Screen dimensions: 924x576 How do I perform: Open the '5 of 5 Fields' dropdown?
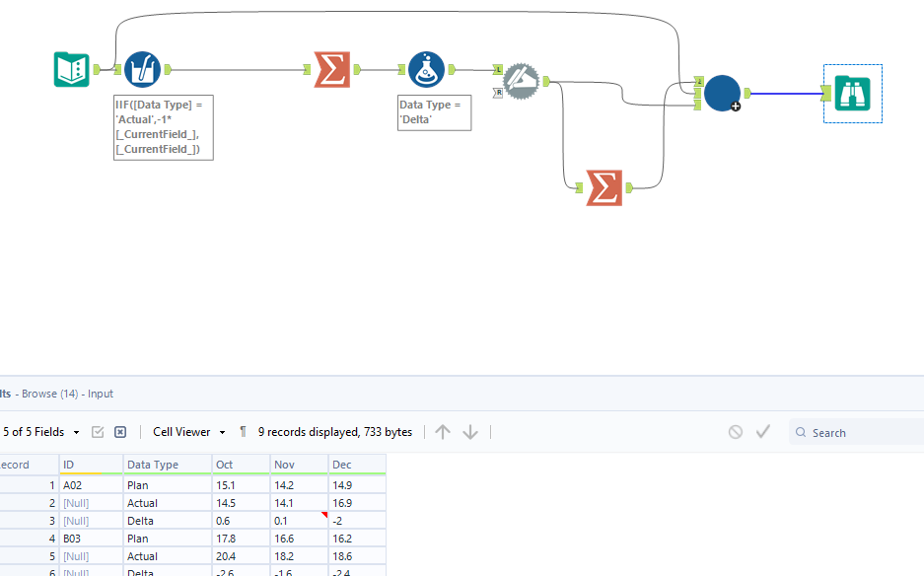[38, 431]
